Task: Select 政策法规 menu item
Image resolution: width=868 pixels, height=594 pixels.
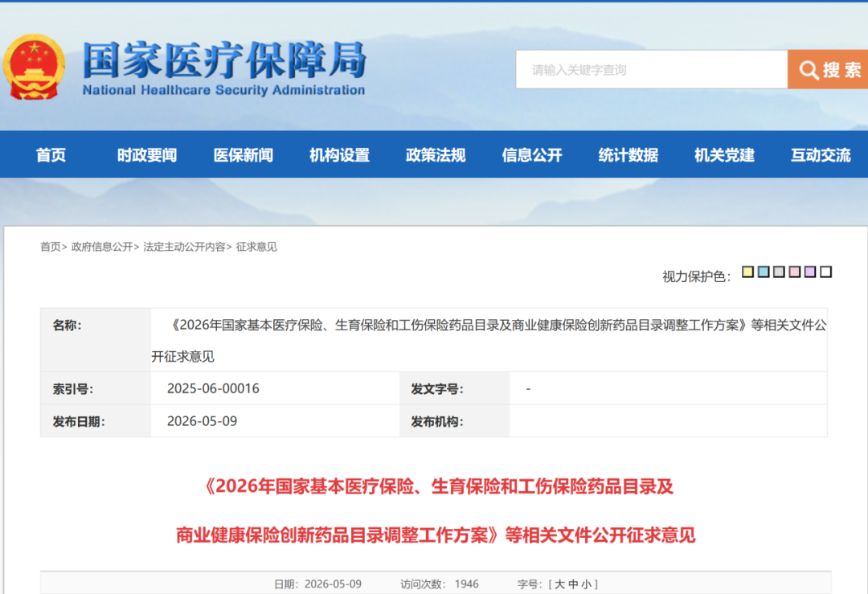Action: tap(436, 155)
